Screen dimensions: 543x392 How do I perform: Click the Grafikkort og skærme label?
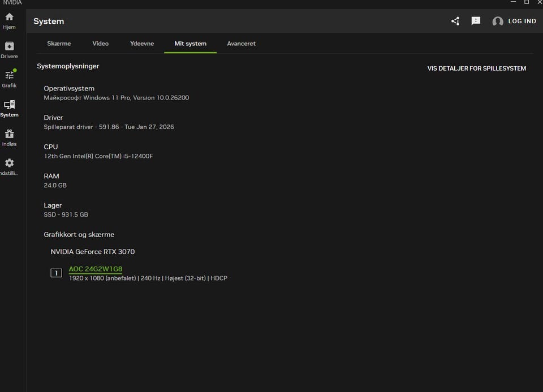click(x=79, y=235)
